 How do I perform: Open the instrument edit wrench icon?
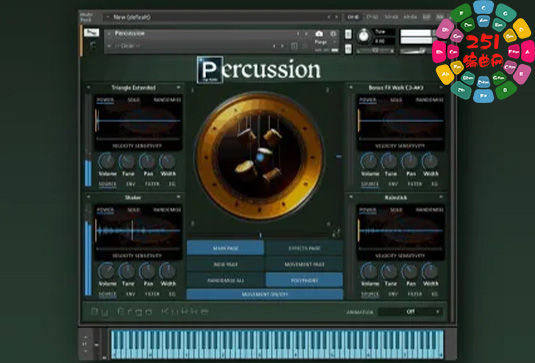[91, 33]
